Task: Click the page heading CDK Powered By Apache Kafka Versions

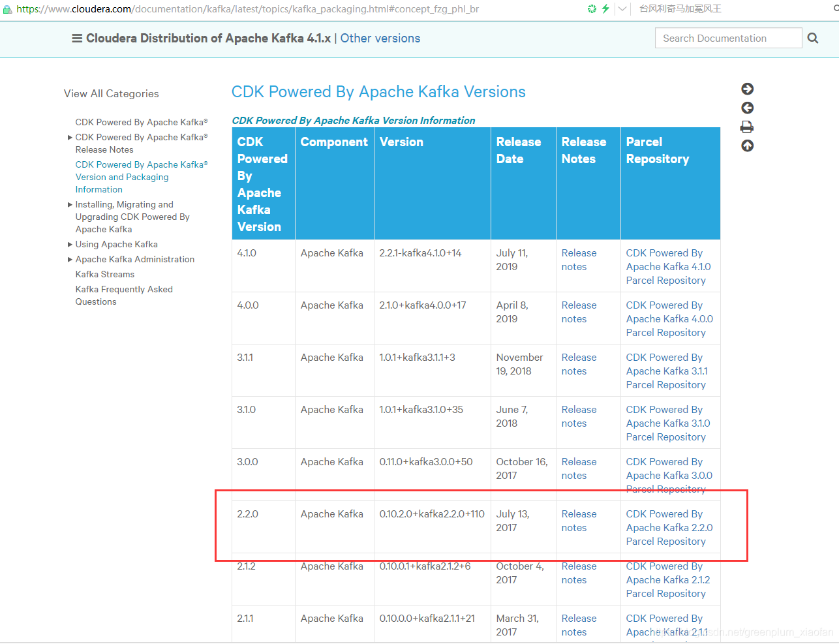Action: click(378, 92)
